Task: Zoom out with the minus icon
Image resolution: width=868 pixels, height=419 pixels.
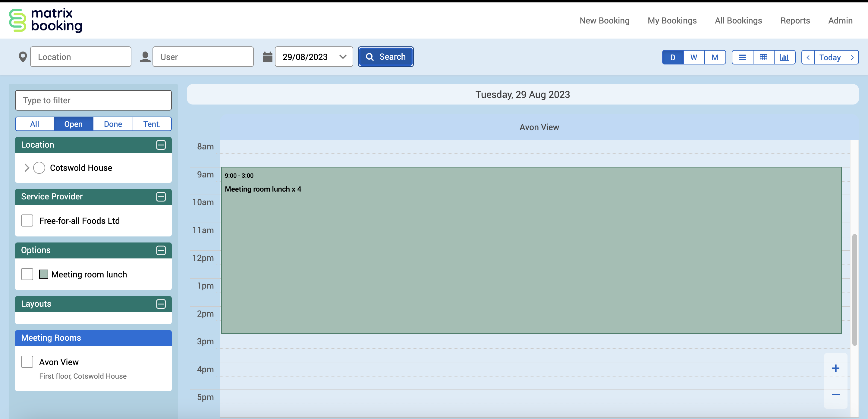Action: pyautogui.click(x=835, y=394)
